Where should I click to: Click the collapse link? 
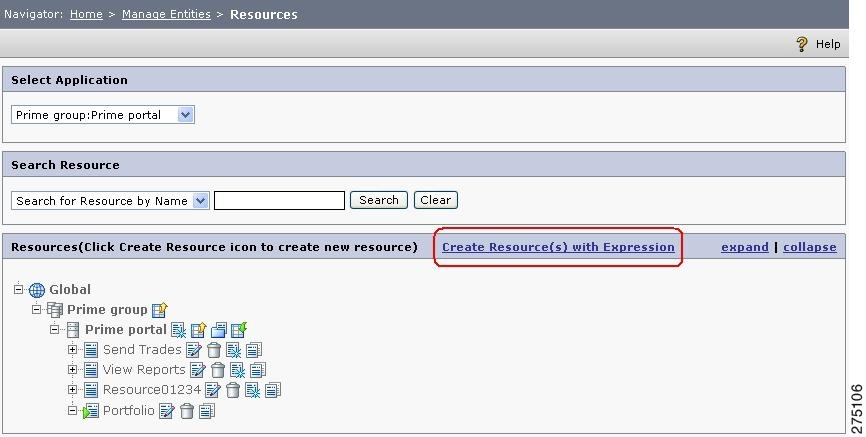click(810, 248)
